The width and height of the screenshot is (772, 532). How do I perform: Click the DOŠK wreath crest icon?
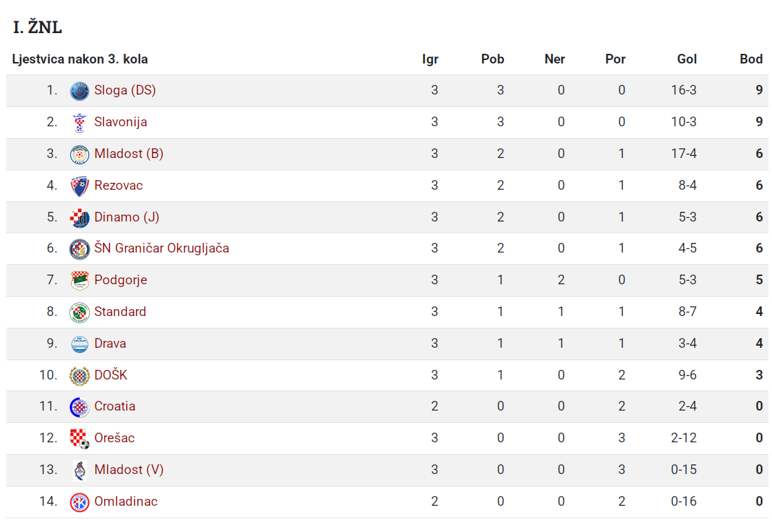pyautogui.click(x=79, y=376)
